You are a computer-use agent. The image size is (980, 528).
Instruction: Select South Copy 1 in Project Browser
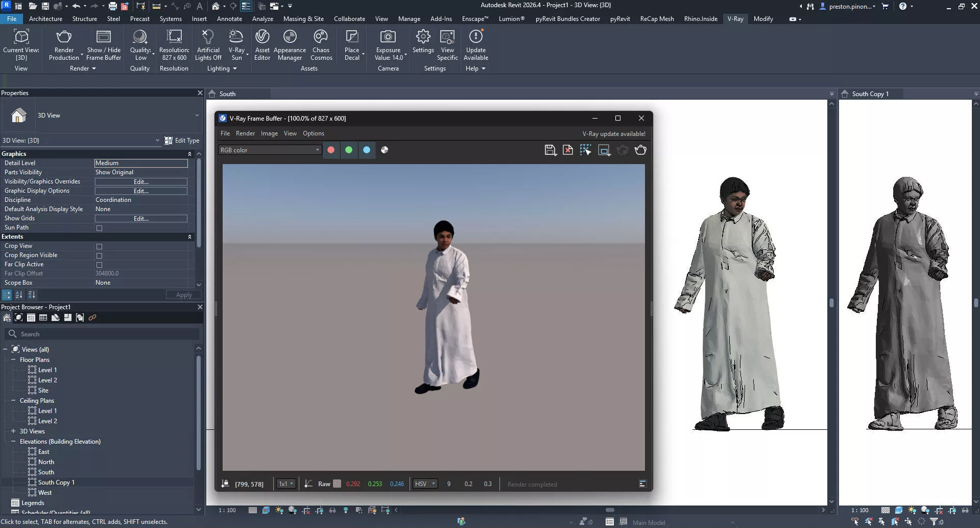pos(56,482)
